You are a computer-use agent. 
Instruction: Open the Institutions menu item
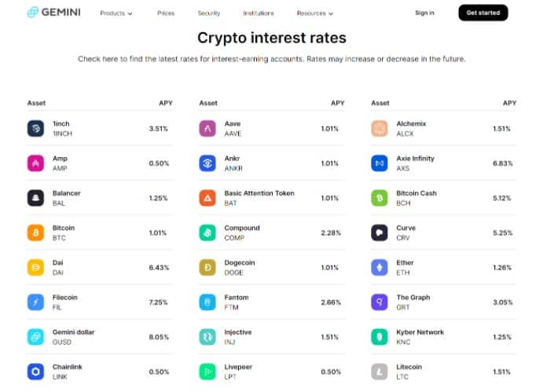pos(259,13)
